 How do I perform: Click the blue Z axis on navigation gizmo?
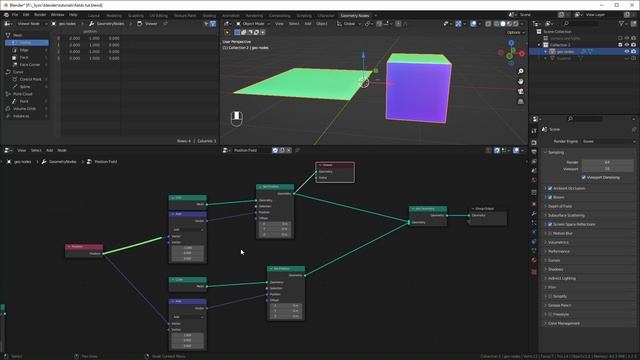(x=511, y=42)
